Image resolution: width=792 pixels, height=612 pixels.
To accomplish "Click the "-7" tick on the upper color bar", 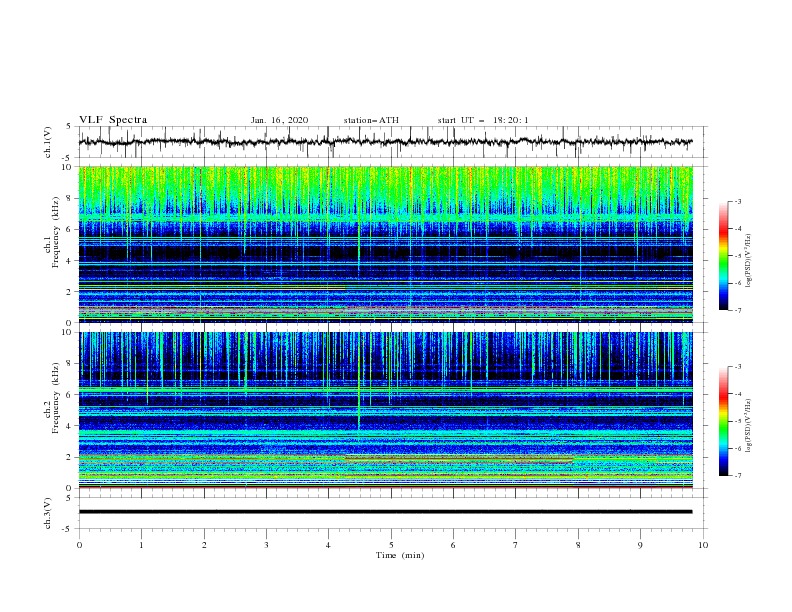I will click(738, 310).
